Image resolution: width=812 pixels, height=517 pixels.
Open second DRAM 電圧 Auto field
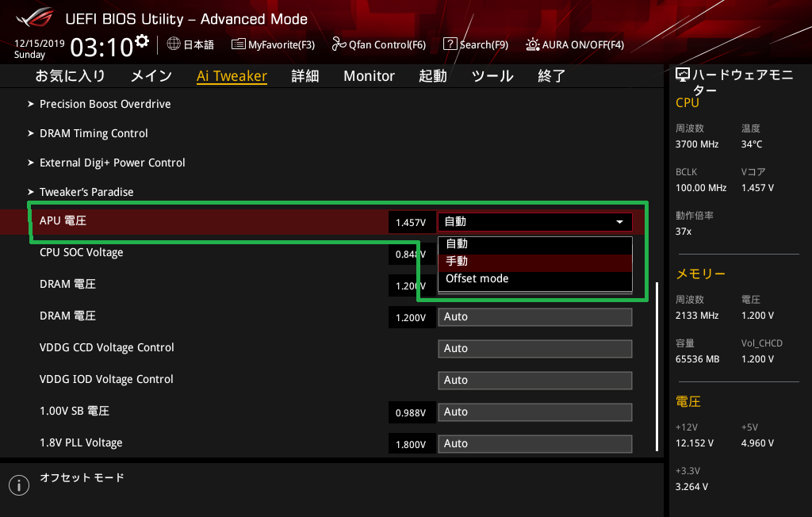(x=535, y=317)
